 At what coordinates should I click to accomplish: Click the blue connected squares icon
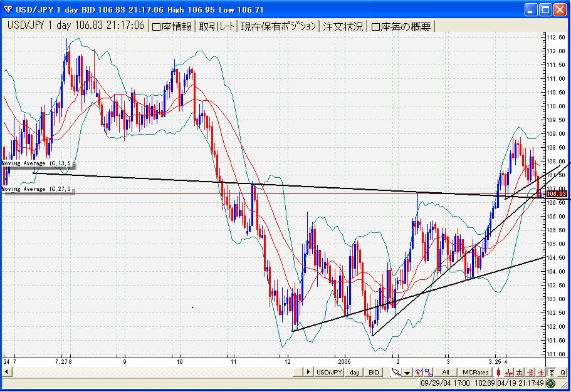coord(428,372)
